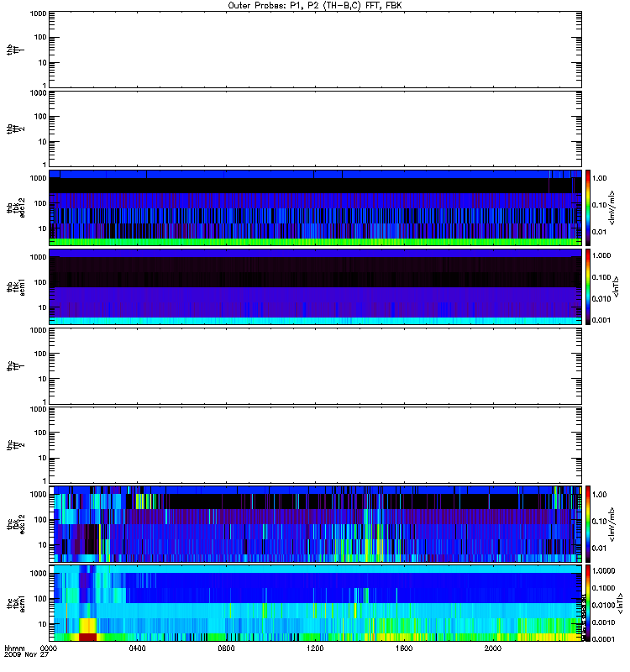Click the thc fbk edc12 color bar

pos(588,523)
